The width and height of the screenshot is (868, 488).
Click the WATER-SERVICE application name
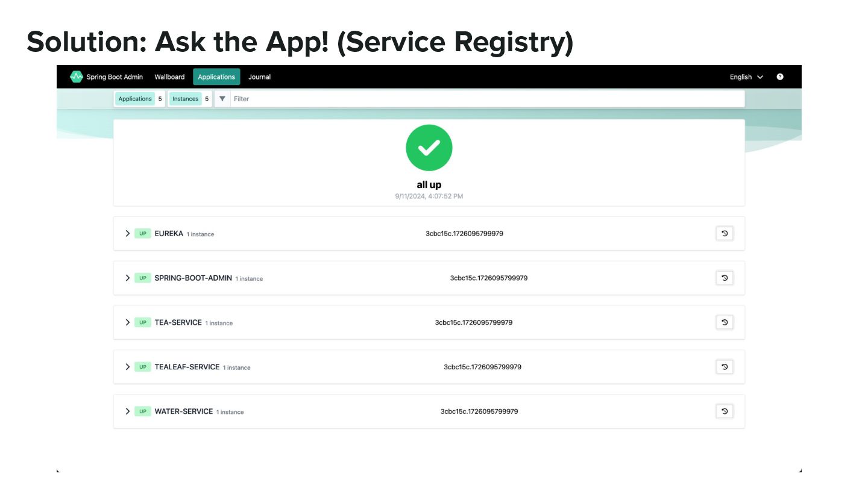(x=184, y=411)
